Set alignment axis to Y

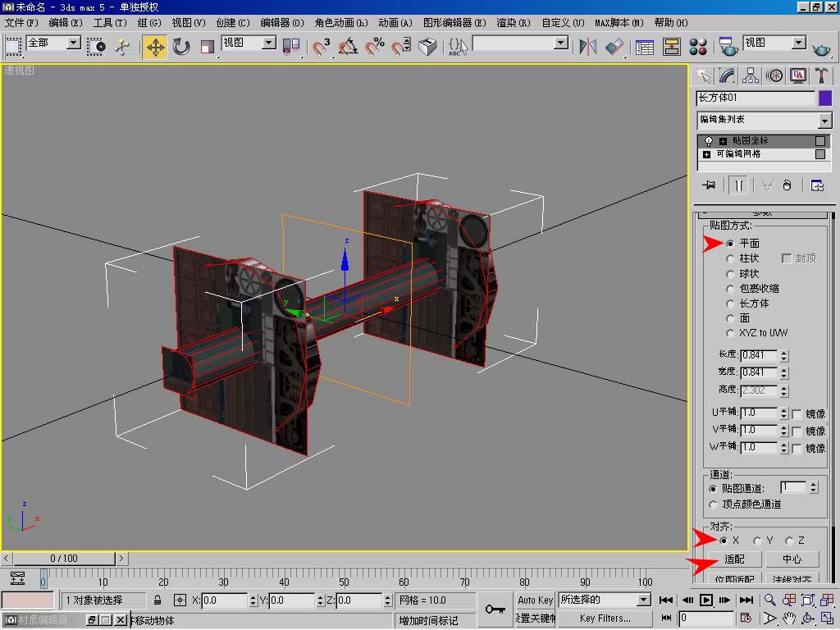point(756,541)
